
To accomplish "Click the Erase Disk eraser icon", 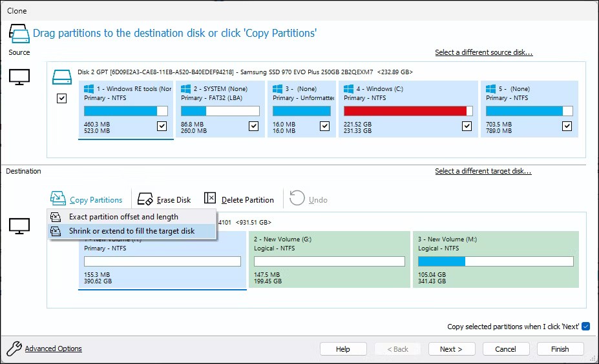I will [x=145, y=199].
